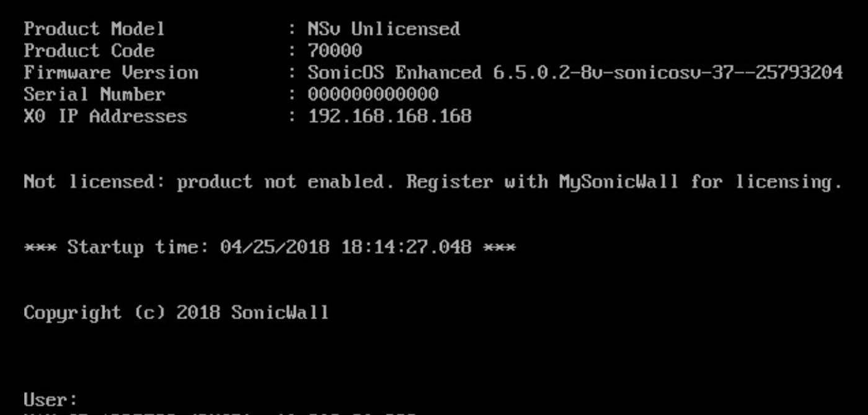Click the User: login prompt
Screen dimensions: 868x415
(x=51, y=399)
